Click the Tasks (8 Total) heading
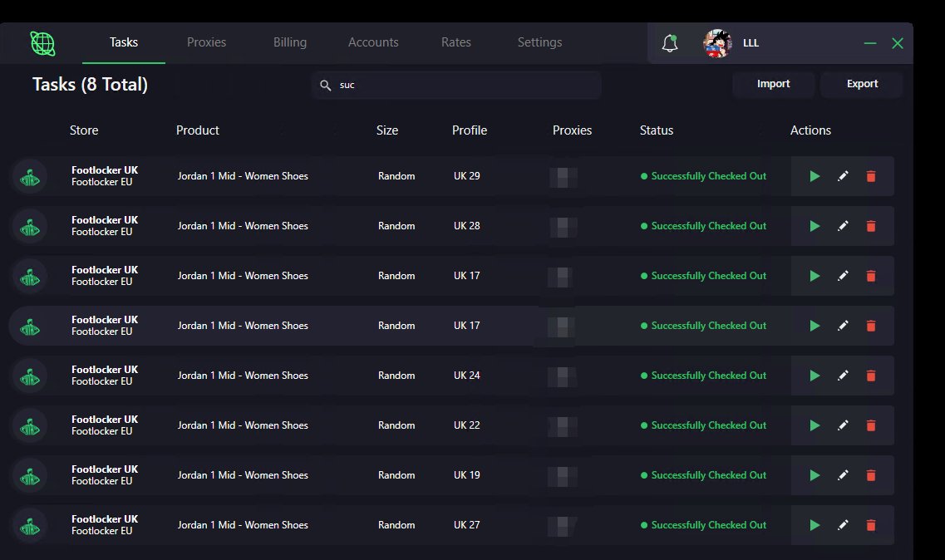Screen dimensions: 945x560 pyautogui.click(x=90, y=85)
